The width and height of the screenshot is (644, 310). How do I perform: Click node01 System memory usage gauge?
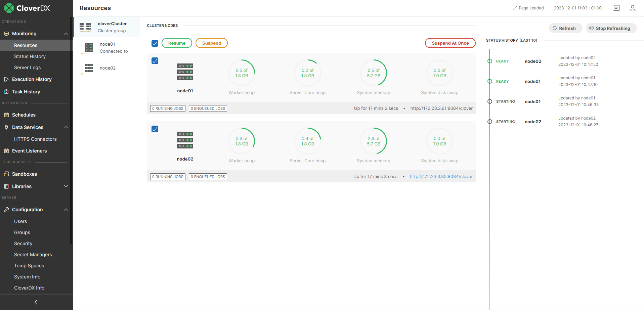click(374, 73)
